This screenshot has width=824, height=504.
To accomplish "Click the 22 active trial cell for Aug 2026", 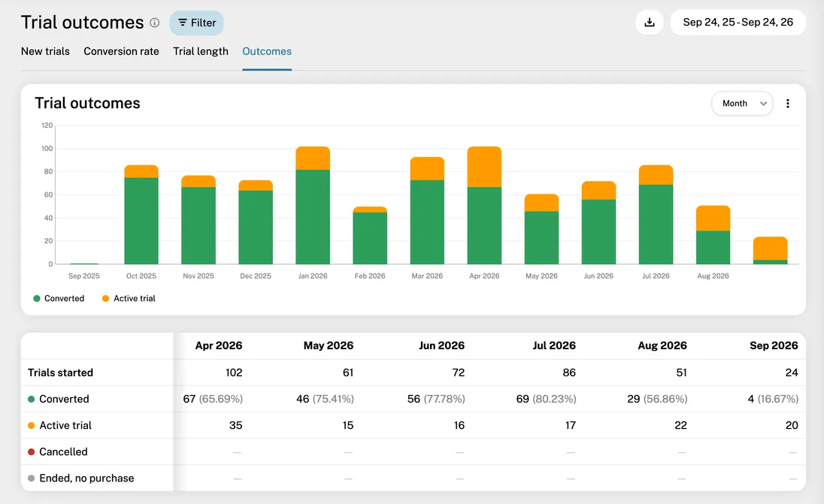I will point(680,425).
